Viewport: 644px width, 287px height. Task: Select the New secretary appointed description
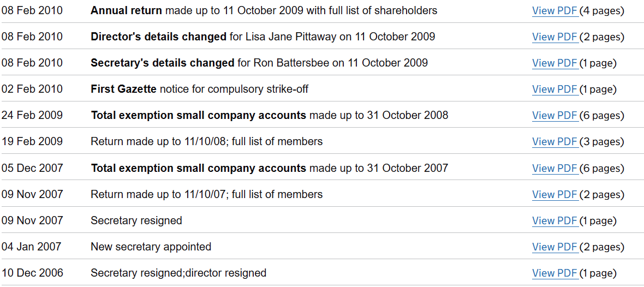pos(151,247)
